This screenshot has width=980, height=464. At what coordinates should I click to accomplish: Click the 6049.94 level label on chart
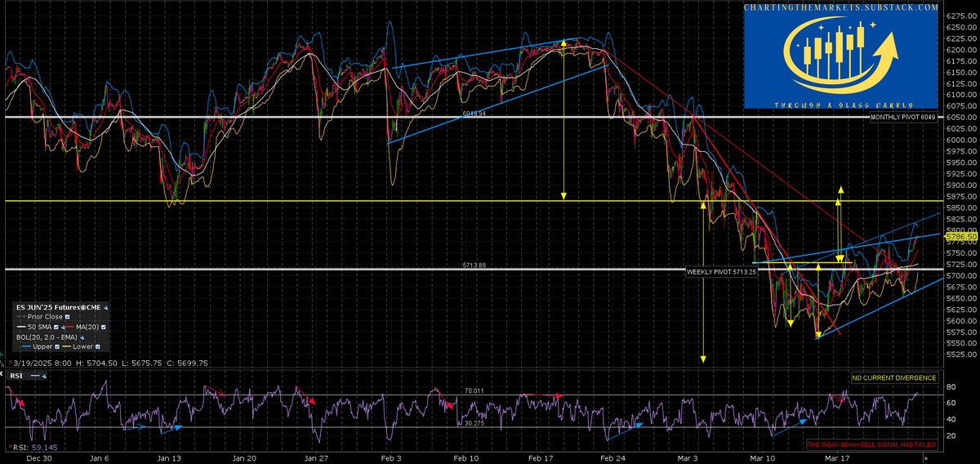473,114
